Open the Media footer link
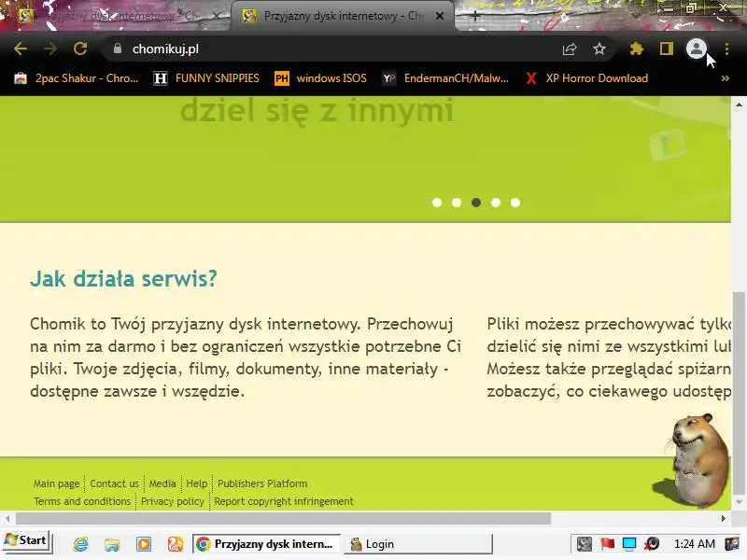This screenshot has width=747, height=560. (x=162, y=483)
